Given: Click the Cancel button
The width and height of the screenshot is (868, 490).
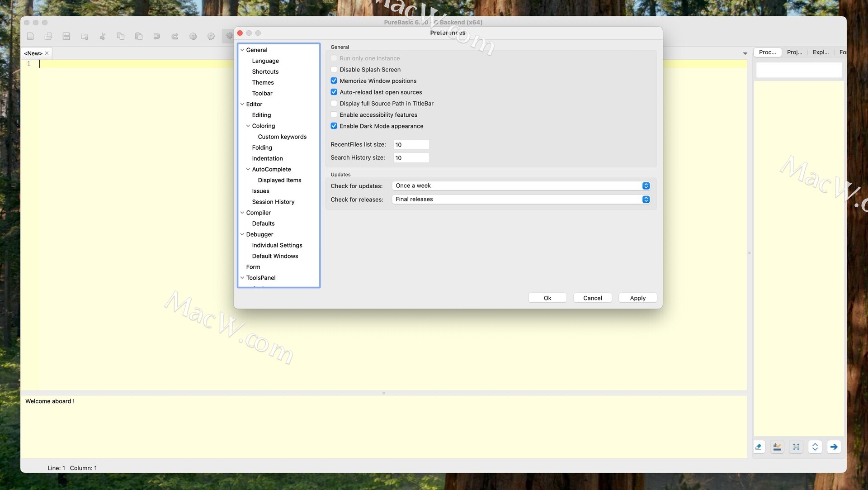Looking at the screenshot, I should point(593,298).
